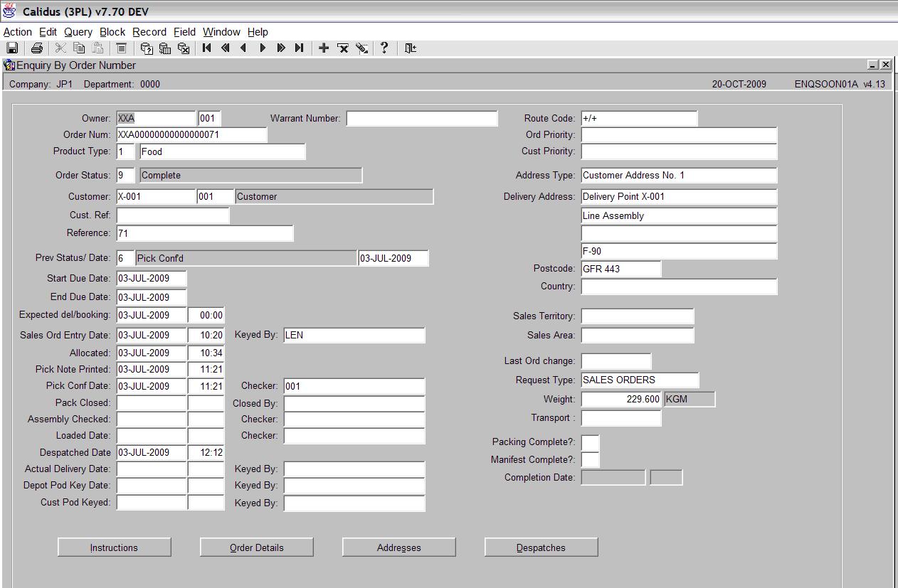Jump to the last record icon
The width and height of the screenshot is (898, 588).
tap(300, 48)
